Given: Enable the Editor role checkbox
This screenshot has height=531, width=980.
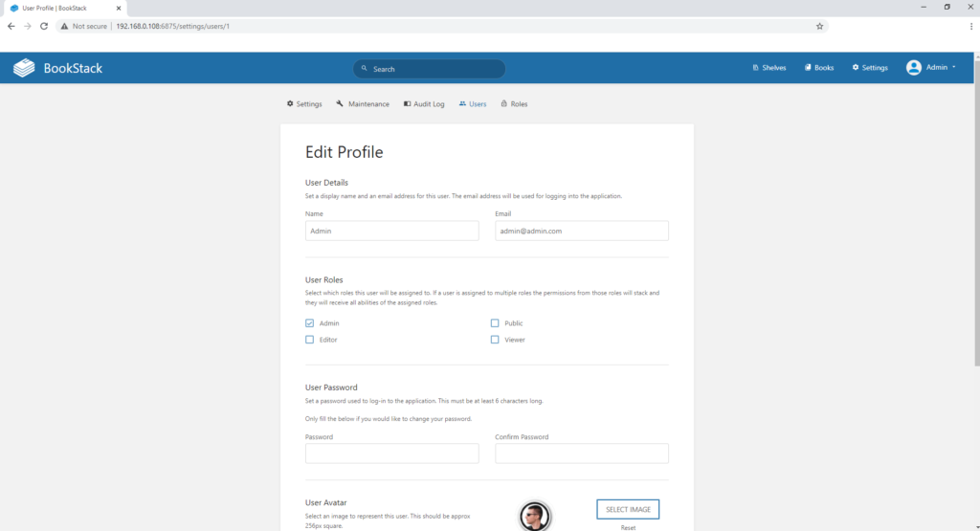Looking at the screenshot, I should 309,340.
